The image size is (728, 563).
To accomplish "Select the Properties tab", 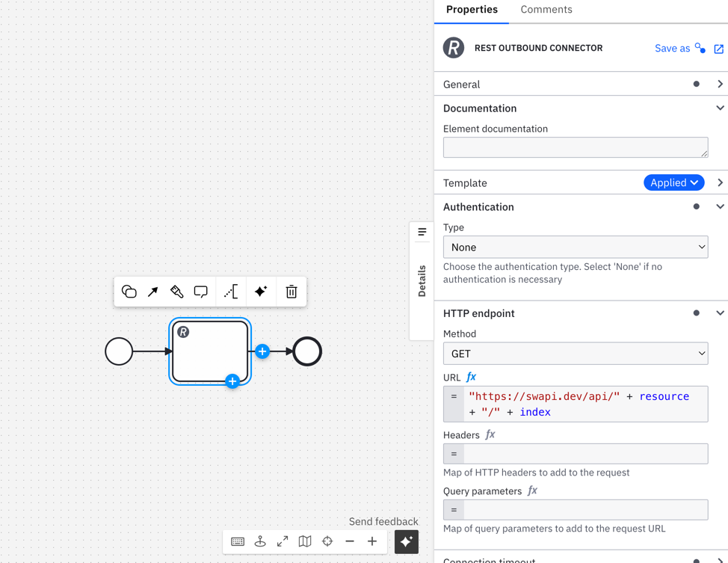I will [x=471, y=10].
